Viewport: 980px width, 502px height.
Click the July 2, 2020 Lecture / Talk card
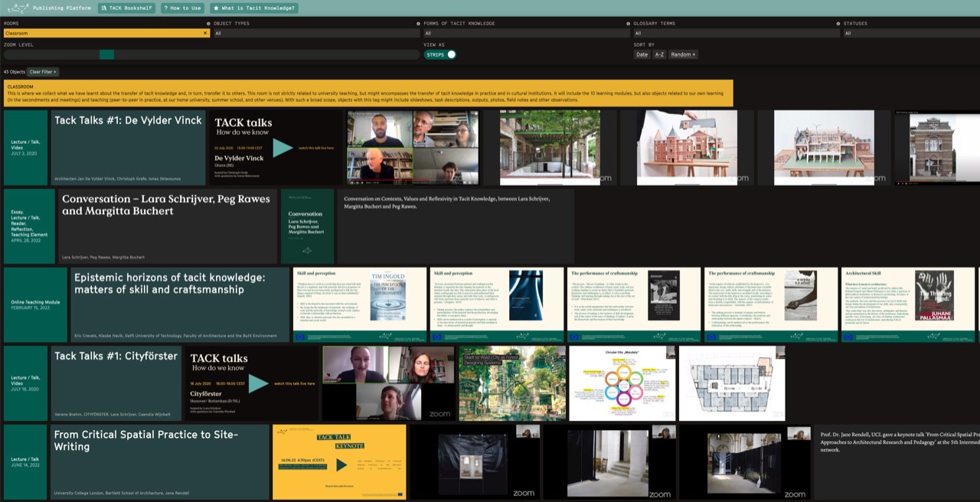point(25,148)
